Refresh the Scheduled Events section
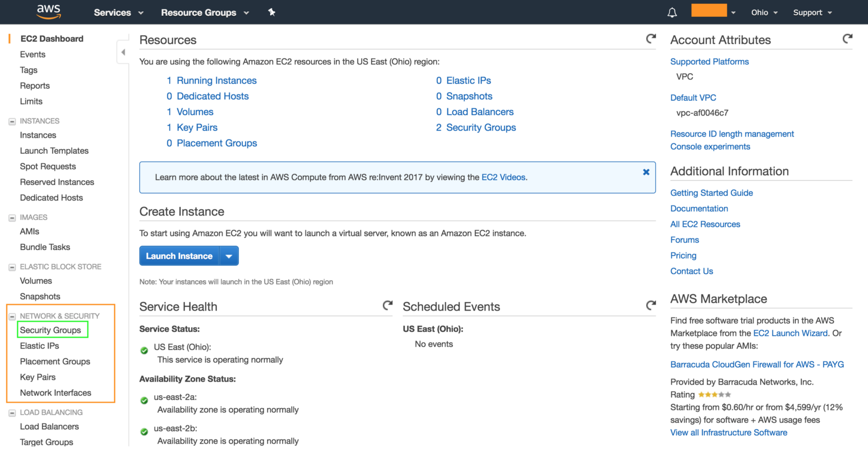Screen dimensions: 868x451 (x=651, y=305)
